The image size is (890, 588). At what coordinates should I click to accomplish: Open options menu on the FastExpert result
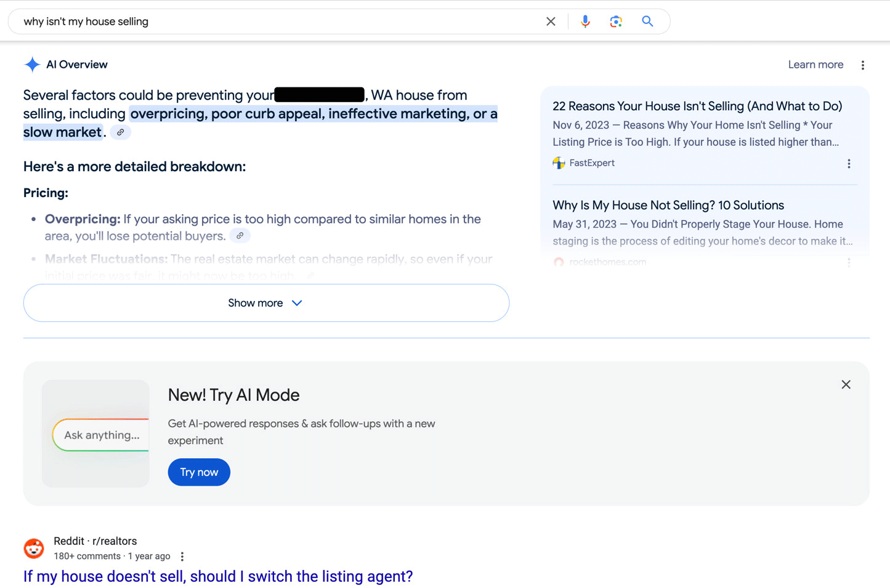849,163
